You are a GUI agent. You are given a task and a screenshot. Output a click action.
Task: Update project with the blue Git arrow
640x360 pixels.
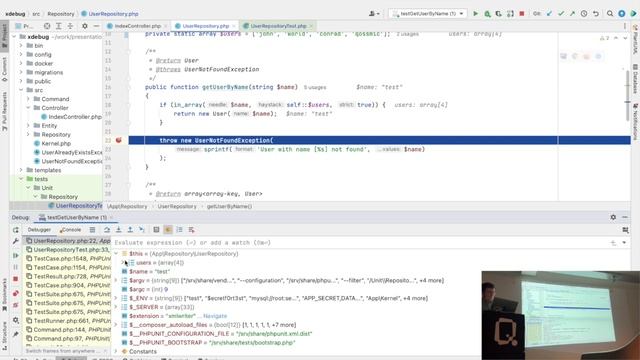(549, 13)
